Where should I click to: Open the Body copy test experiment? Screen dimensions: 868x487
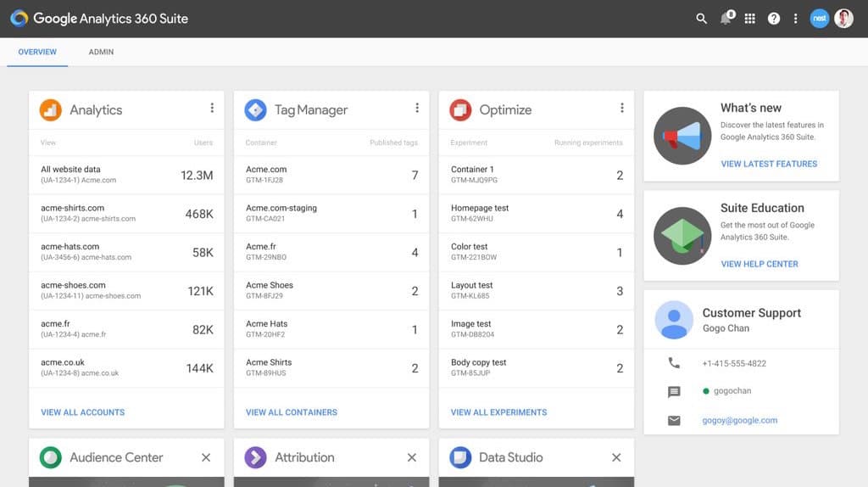pos(537,368)
